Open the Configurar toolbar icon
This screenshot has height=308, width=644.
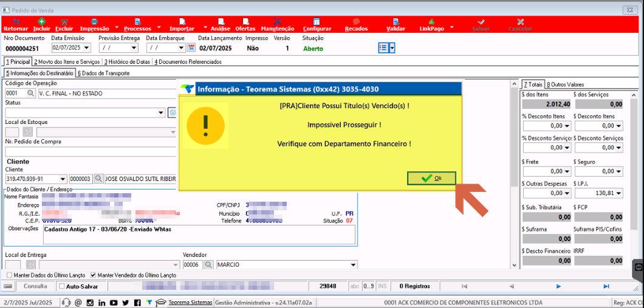317,22
